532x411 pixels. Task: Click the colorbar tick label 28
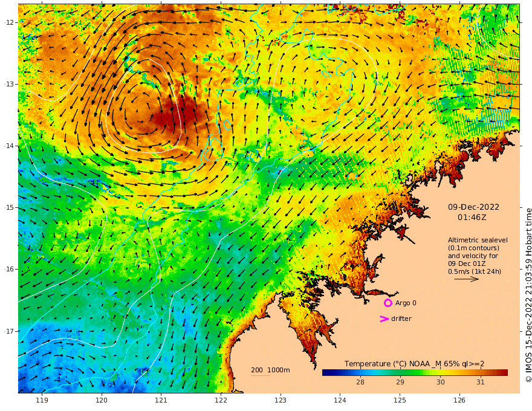click(x=360, y=382)
